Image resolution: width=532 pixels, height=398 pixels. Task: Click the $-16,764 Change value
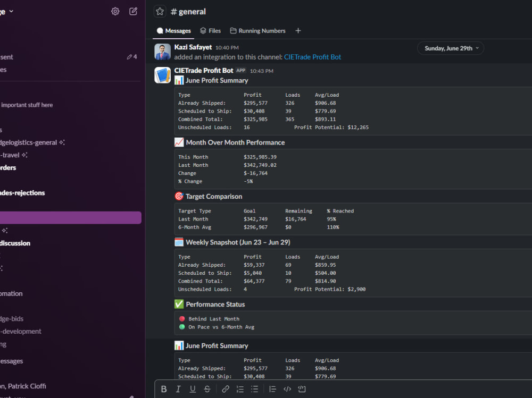click(255, 173)
